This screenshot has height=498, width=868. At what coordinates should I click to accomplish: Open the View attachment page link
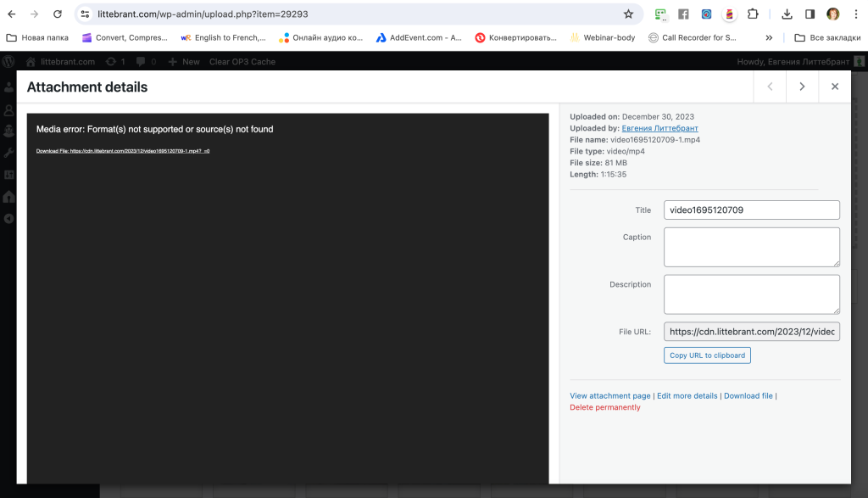pos(610,396)
